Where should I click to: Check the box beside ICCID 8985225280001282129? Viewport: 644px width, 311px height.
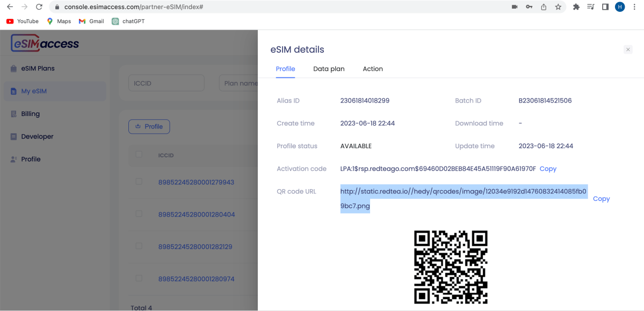(139, 246)
